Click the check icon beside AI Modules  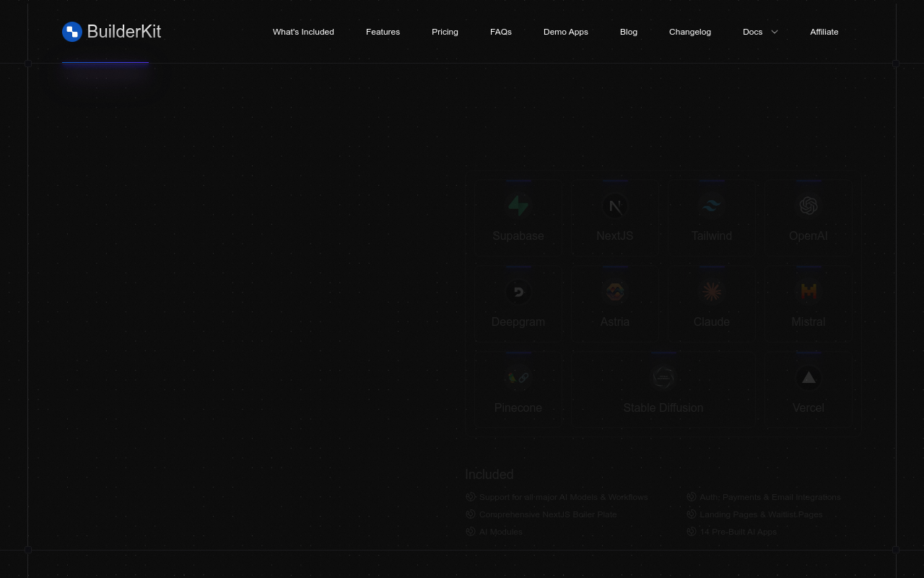click(x=471, y=532)
